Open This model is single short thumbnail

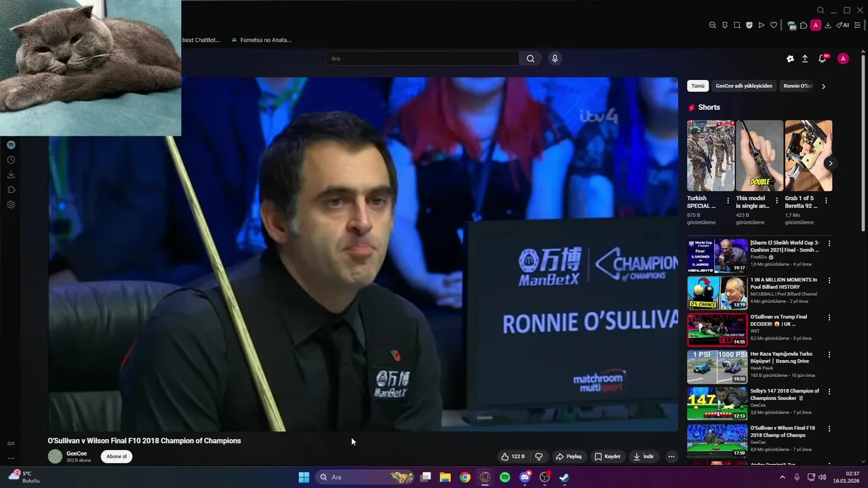point(759,156)
